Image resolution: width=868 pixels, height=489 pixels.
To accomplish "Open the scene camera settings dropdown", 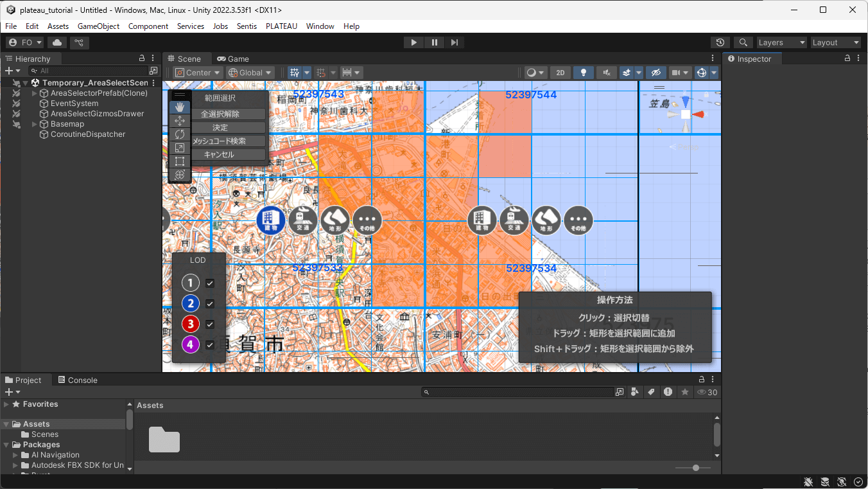I will [x=679, y=73].
